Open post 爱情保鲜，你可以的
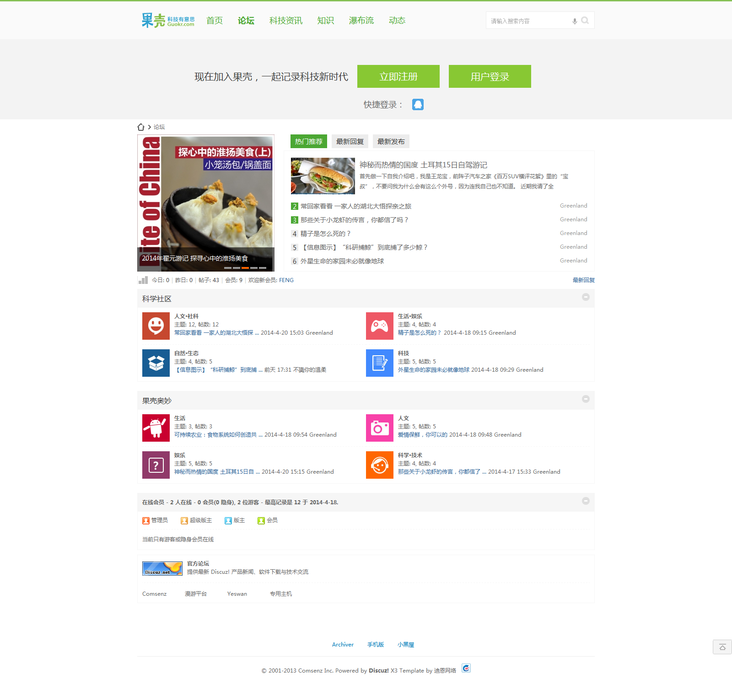 coord(423,435)
